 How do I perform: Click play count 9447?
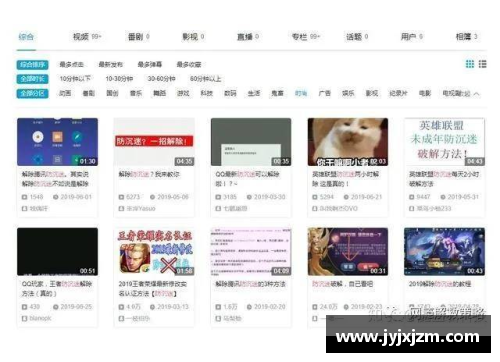pyautogui.click(x=423, y=197)
